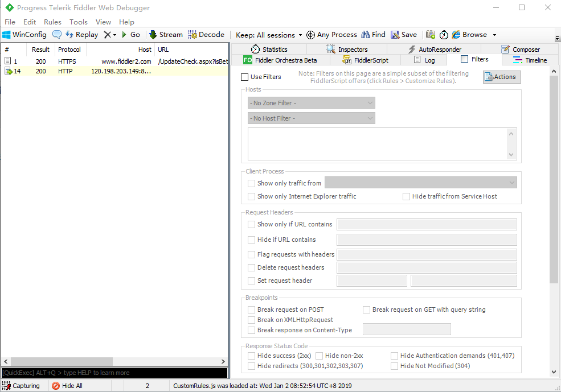Sort sessions by the Result column
This screenshot has height=392, width=561.
click(x=40, y=49)
